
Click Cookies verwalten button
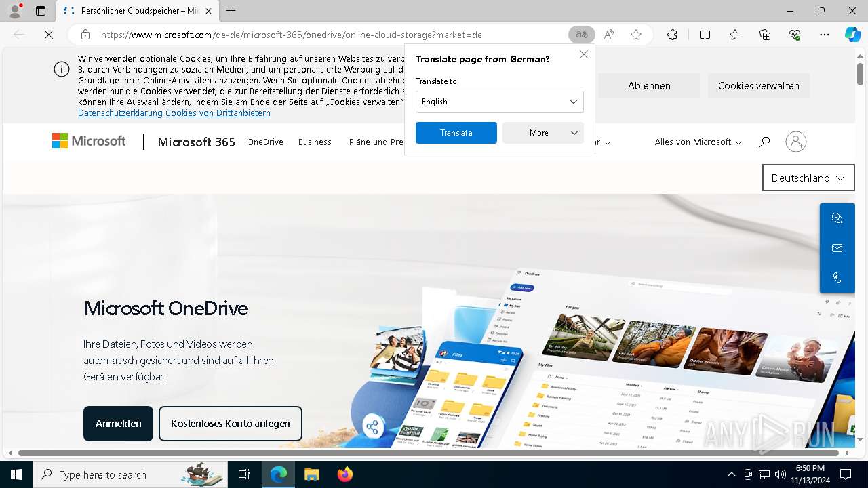759,86
